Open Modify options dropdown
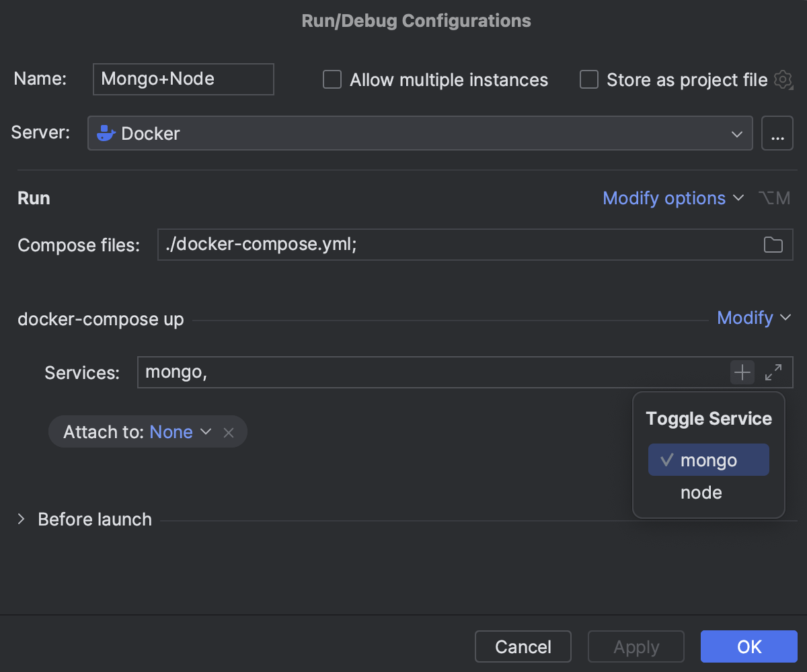Screen dimensions: 807x672 (x=672, y=198)
